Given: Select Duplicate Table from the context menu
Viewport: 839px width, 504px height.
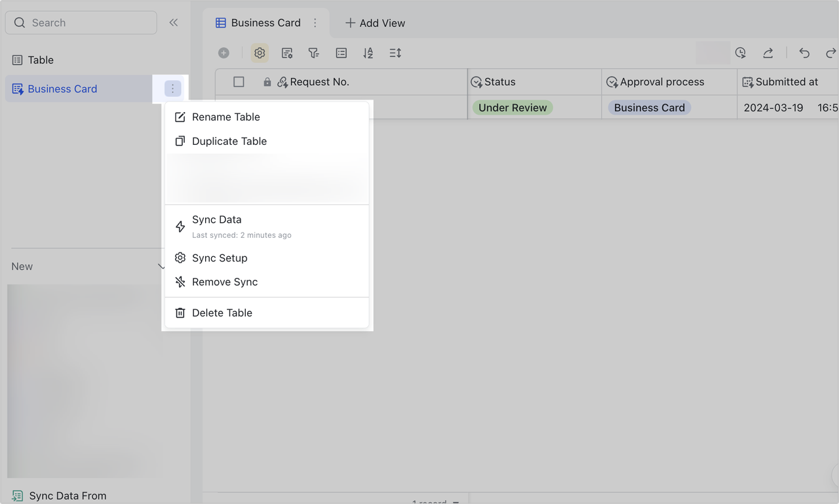Looking at the screenshot, I should pyautogui.click(x=229, y=141).
